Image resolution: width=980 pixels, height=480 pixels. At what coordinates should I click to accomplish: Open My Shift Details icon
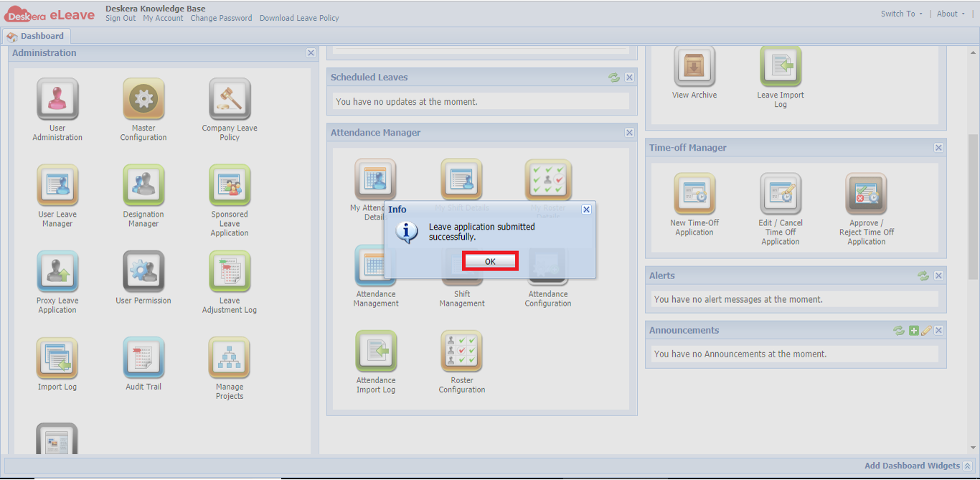click(462, 179)
